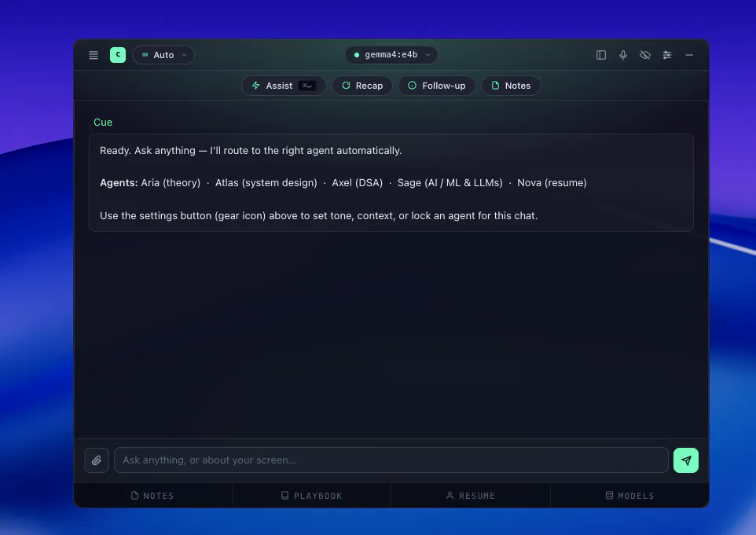Open the Auto agent dropdown
Image resolution: width=756 pixels, height=535 pixels.
[x=163, y=55]
